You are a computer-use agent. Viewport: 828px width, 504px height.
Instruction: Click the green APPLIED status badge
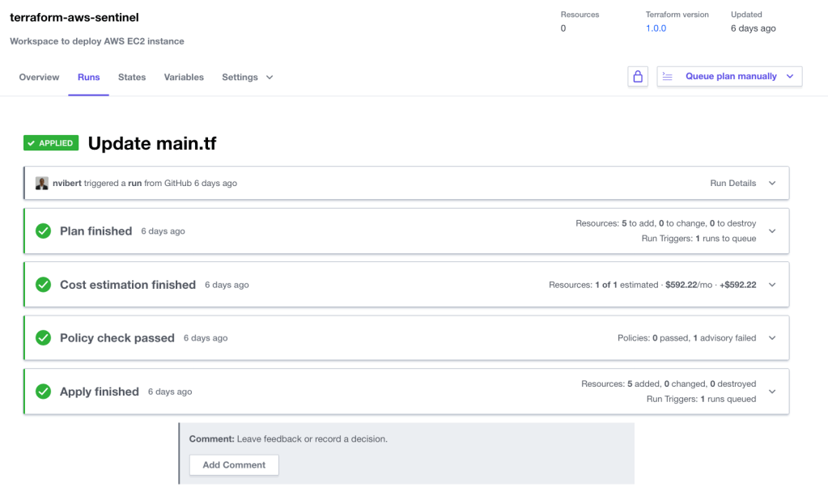(x=51, y=143)
